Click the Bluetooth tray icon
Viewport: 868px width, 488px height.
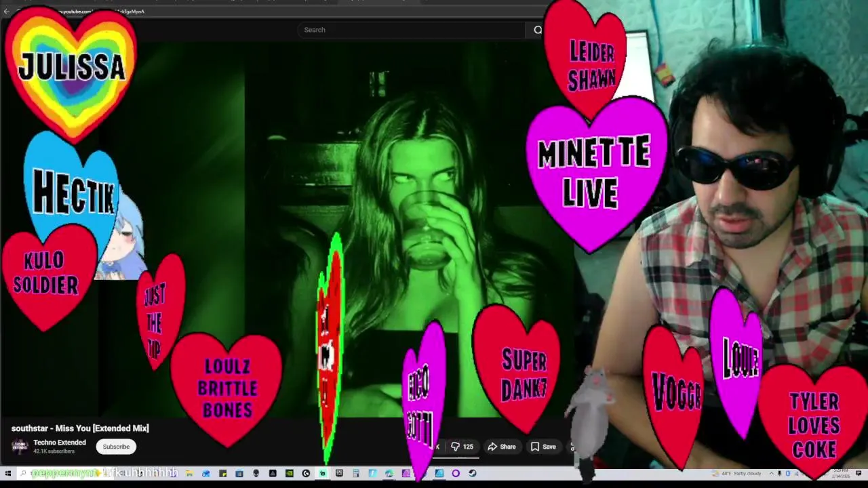click(788, 473)
